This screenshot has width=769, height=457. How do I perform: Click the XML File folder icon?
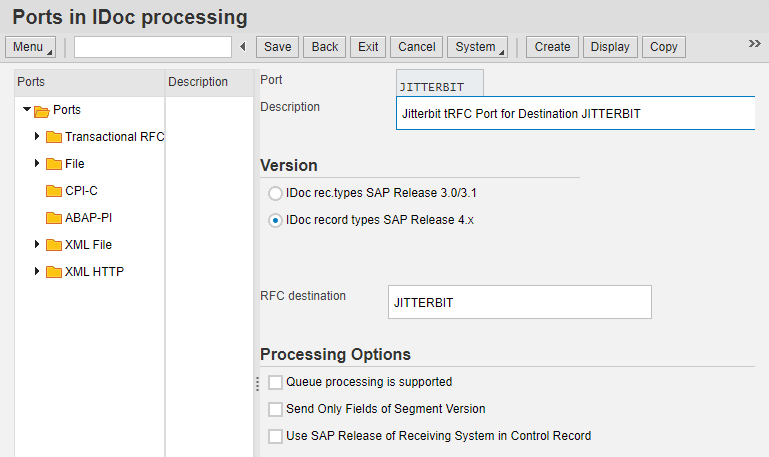coord(54,245)
